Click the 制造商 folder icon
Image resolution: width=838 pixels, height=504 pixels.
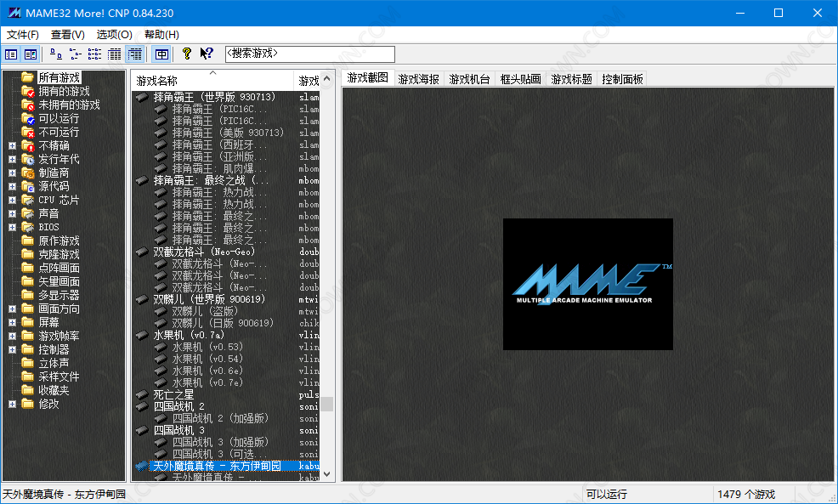click(x=28, y=173)
